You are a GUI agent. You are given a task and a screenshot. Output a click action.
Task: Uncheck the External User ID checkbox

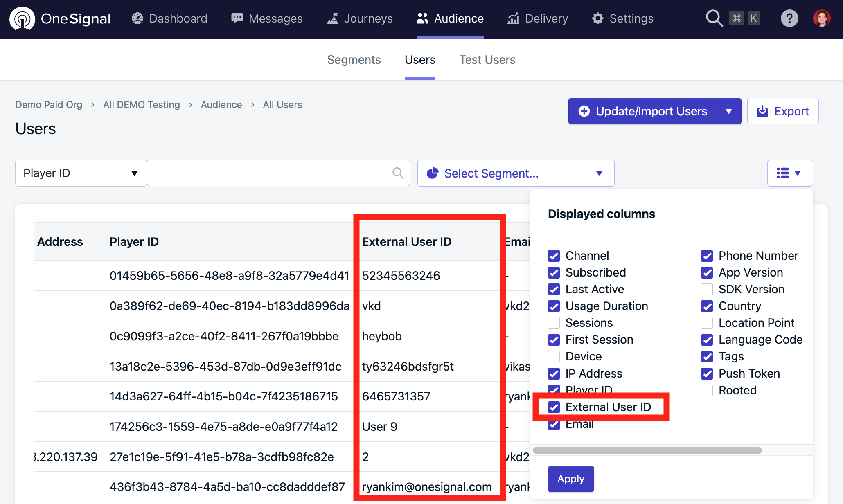tap(554, 407)
